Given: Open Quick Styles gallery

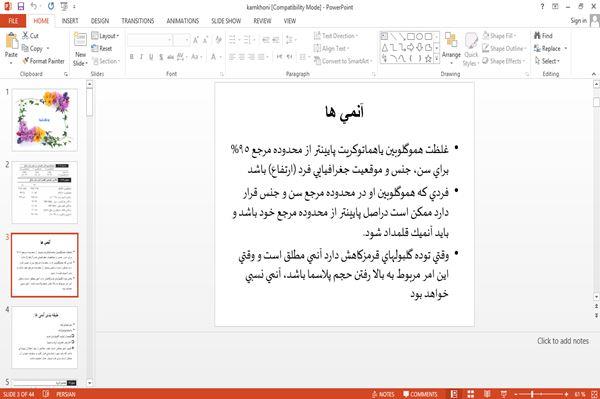Looking at the screenshot, I should tap(471, 49).
